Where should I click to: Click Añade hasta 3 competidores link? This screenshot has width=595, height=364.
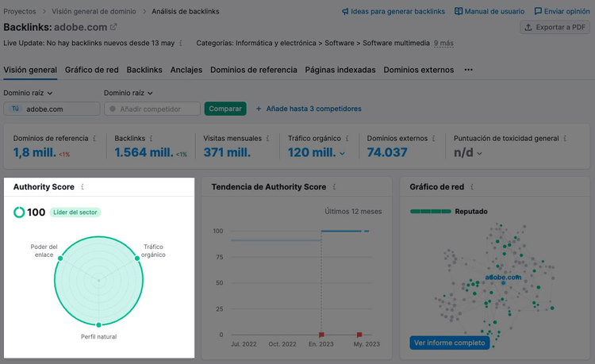[x=314, y=109]
